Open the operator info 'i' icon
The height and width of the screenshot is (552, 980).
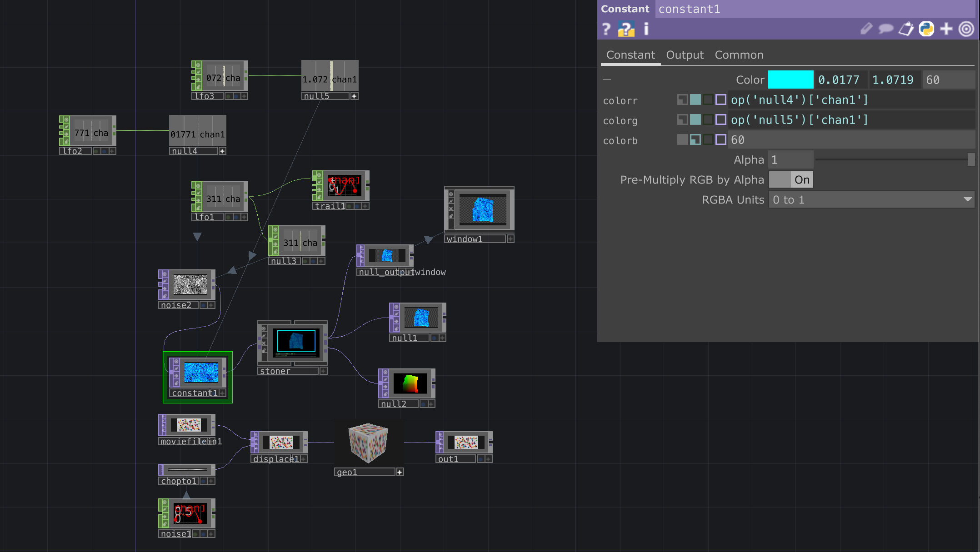[x=646, y=29]
